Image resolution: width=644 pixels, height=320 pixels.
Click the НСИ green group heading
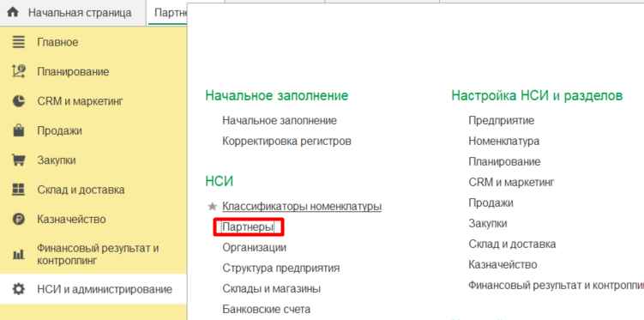[x=219, y=181]
